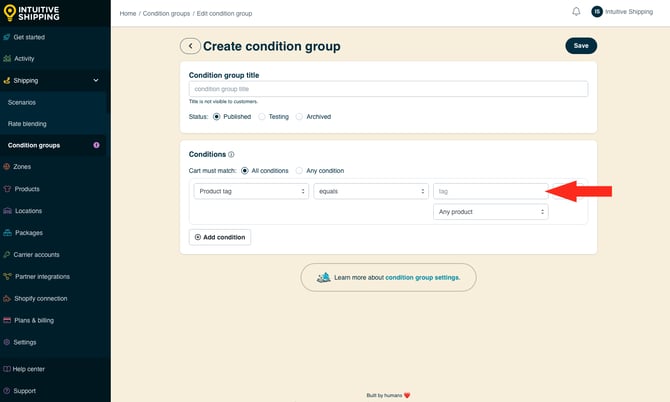The width and height of the screenshot is (670, 402).
Task: Click Add condition button
Action: tap(220, 237)
